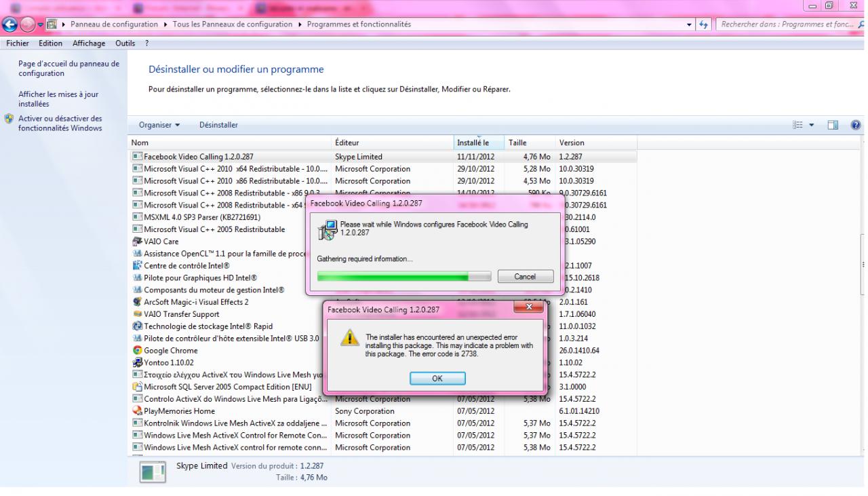This screenshot has height=496, width=868.
Task: Expand the arrow after Tous les Panneaux de configuration
Action: coord(301,24)
